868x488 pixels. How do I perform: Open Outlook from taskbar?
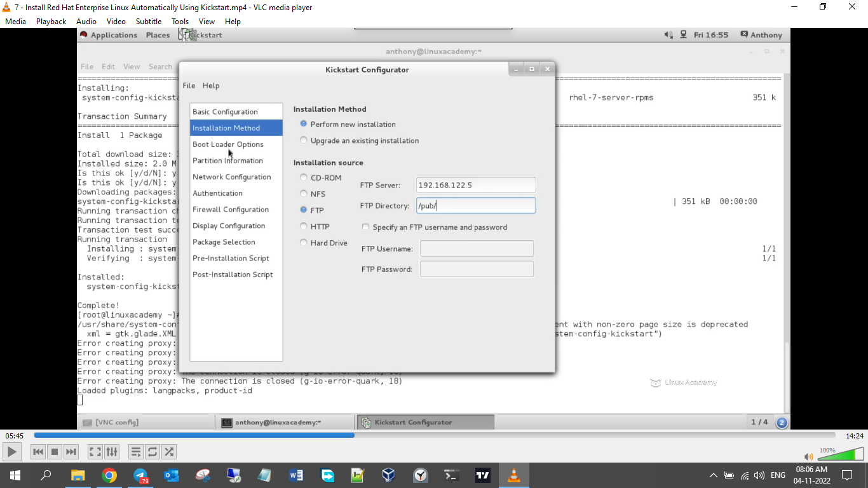click(171, 475)
